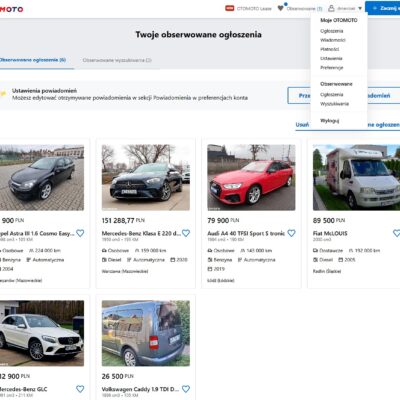Toggle heart on Fiat McLOUIS listing
The height and width of the screenshot is (400, 400).
coord(396,233)
